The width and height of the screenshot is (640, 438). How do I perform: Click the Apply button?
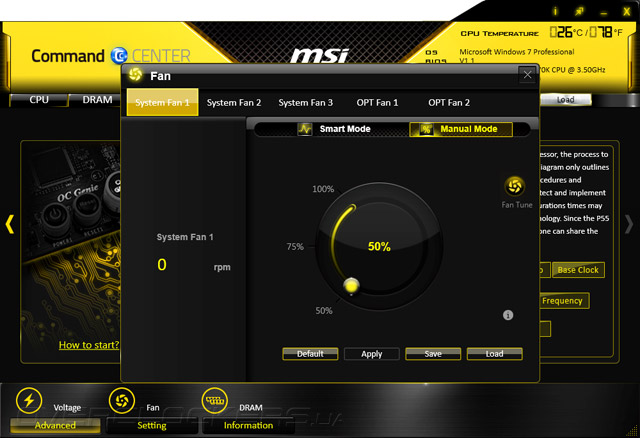point(371,354)
